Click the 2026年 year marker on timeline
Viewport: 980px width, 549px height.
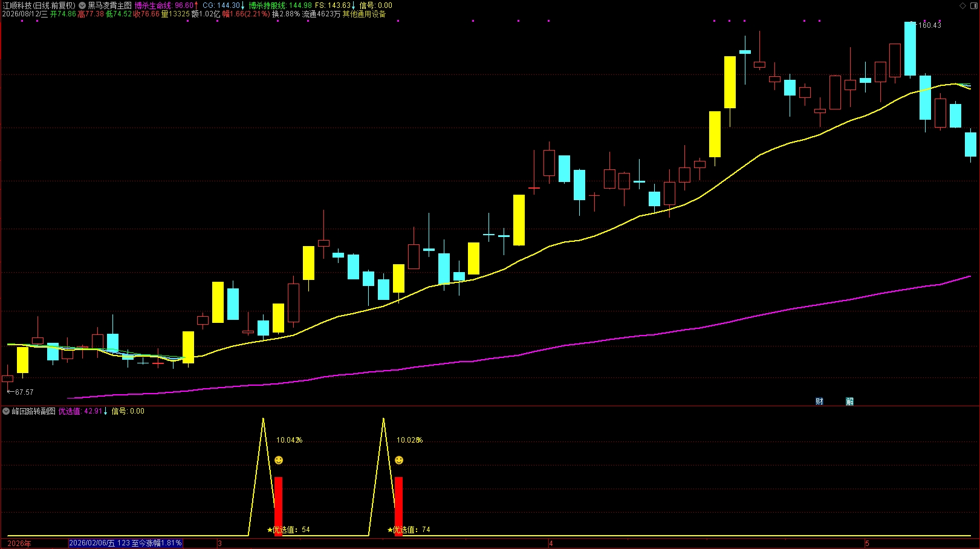click(x=19, y=544)
